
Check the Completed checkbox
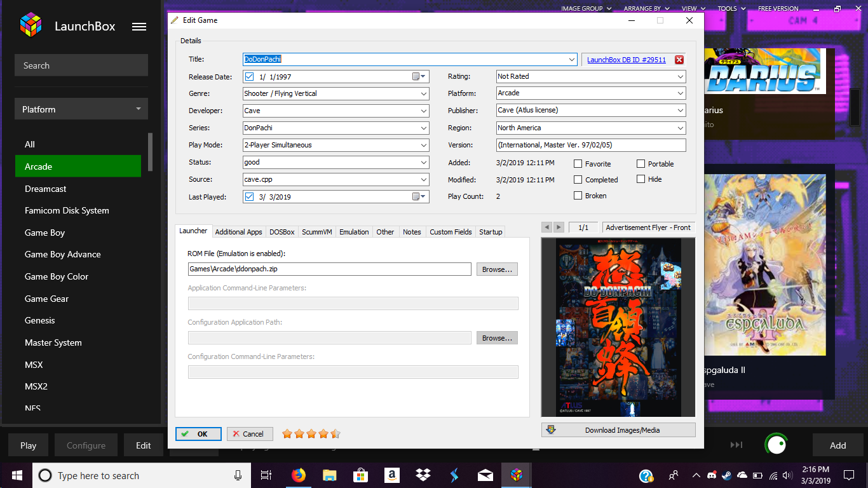(578, 180)
